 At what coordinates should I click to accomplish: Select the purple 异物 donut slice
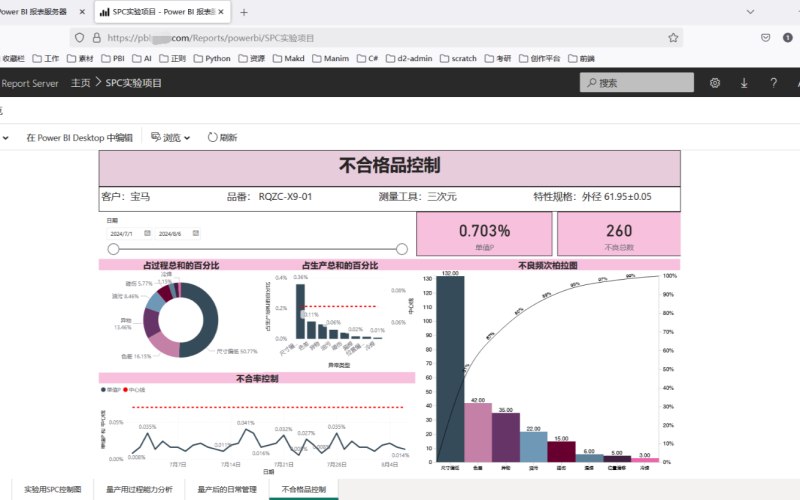tap(151, 322)
